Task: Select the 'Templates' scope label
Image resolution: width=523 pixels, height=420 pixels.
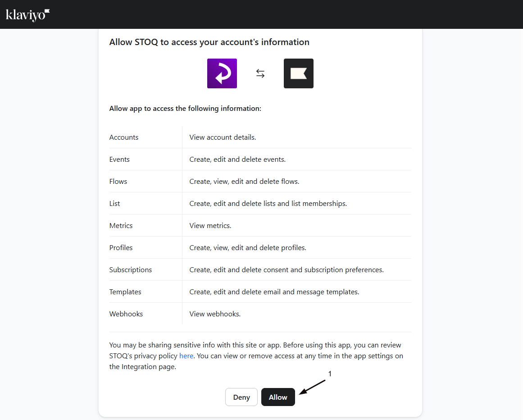Action: 125,292
